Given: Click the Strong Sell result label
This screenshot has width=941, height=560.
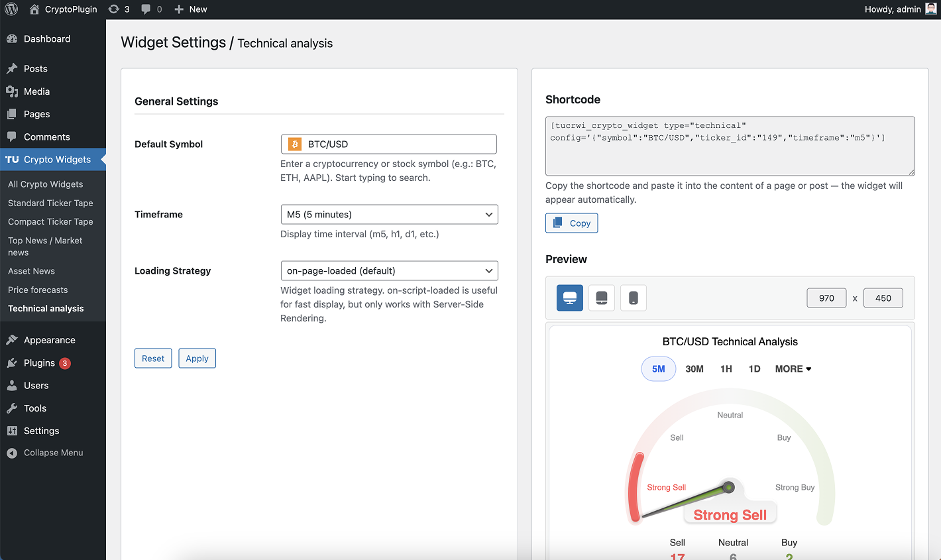Looking at the screenshot, I should click(730, 515).
